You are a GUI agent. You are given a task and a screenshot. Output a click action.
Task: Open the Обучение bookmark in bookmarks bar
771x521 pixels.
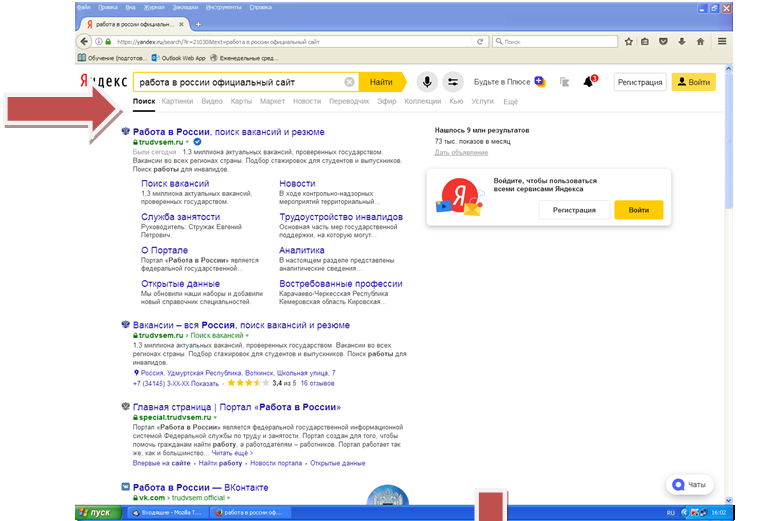[112, 58]
